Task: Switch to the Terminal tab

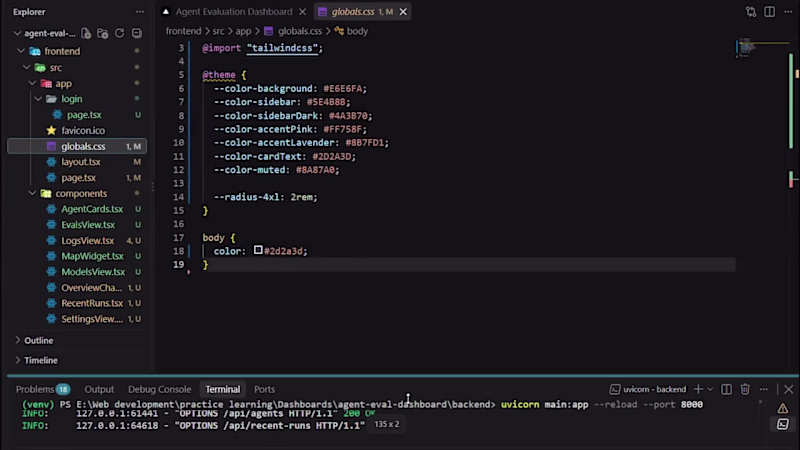Action: click(x=222, y=389)
